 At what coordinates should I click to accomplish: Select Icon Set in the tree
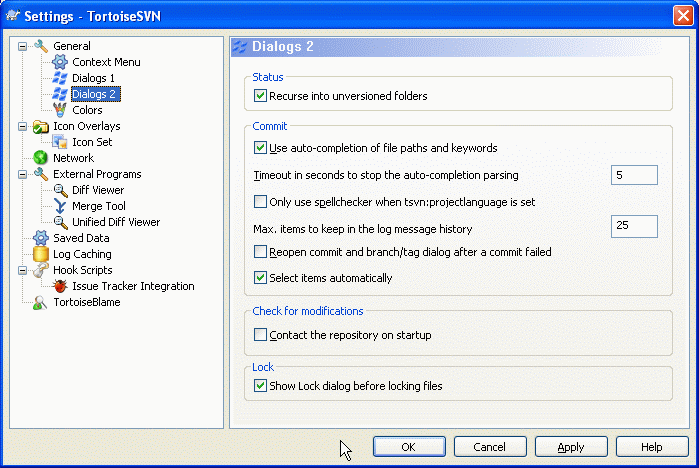click(x=92, y=142)
